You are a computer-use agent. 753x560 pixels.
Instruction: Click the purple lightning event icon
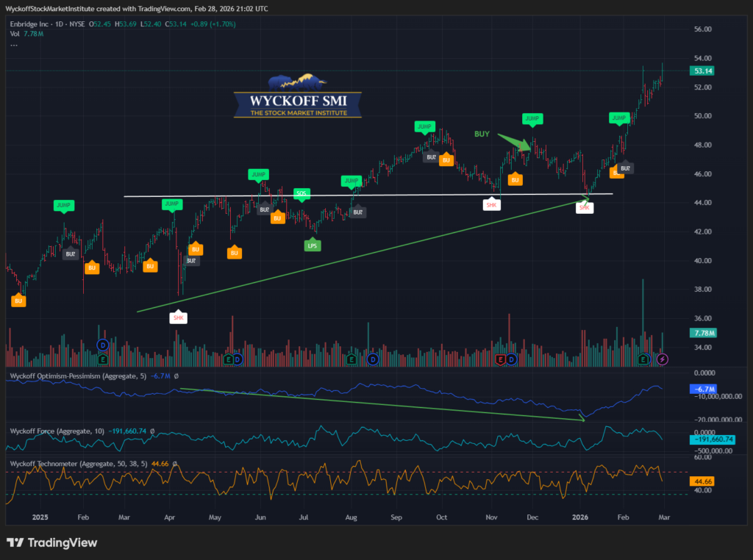click(663, 359)
